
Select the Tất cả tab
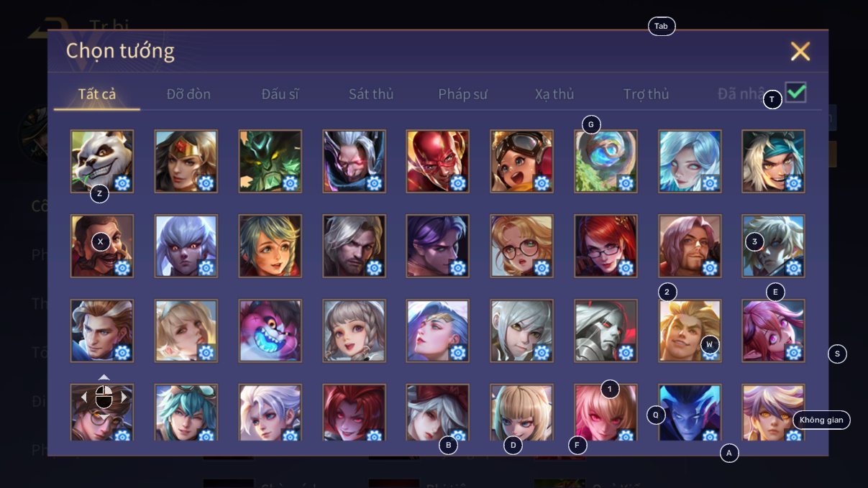tap(97, 94)
